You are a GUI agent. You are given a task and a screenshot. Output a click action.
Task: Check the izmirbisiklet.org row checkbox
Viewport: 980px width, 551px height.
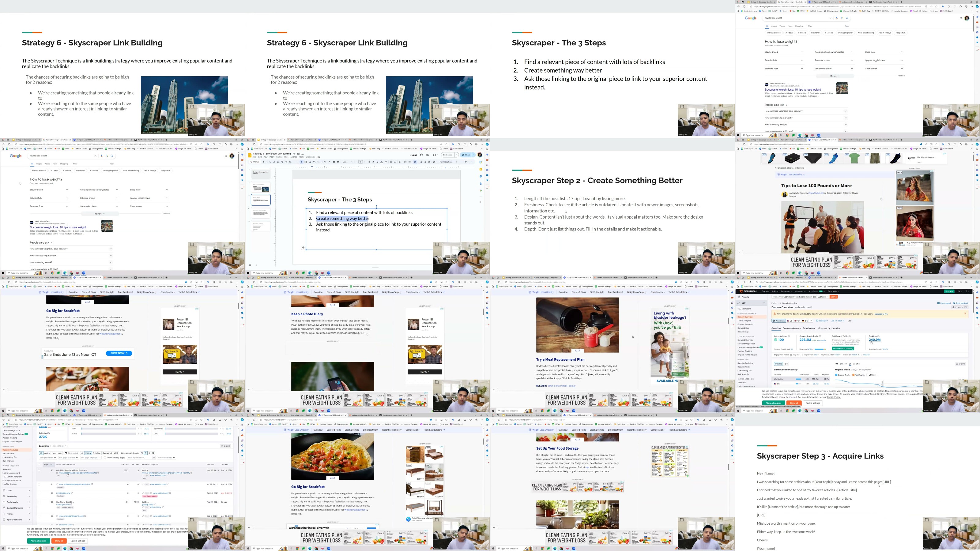pos(39,493)
